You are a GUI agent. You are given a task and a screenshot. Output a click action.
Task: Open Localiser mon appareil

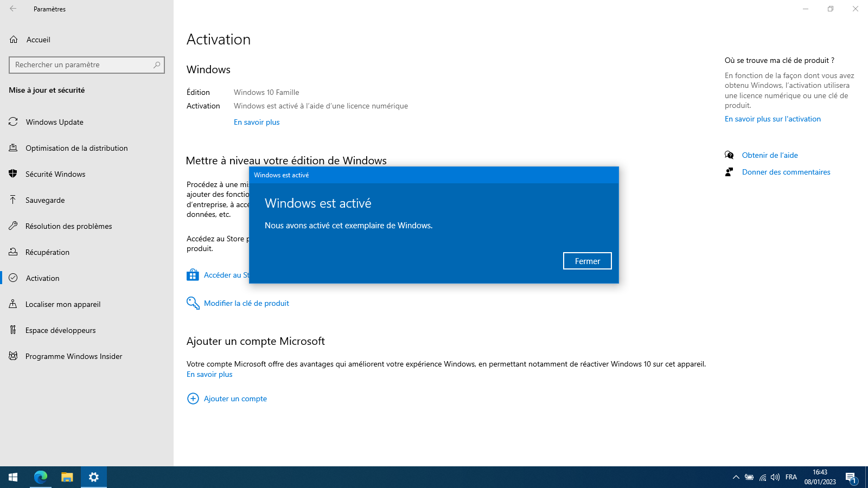pos(87,304)
